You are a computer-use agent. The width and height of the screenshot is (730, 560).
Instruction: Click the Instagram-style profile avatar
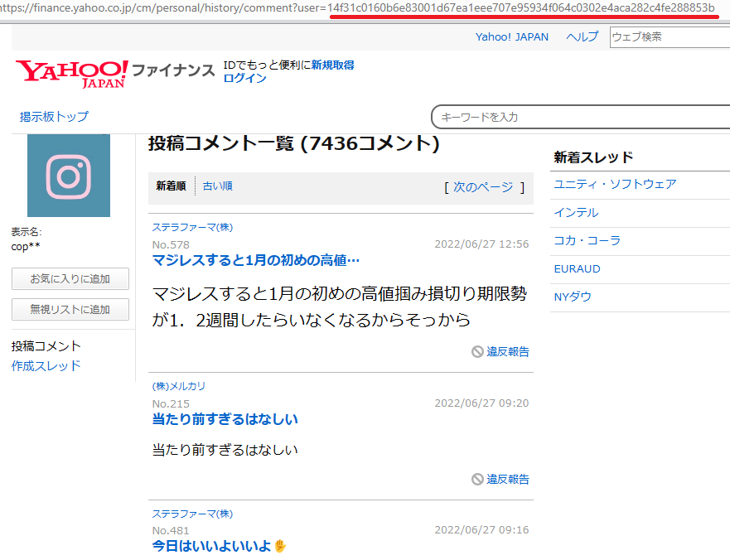point(69,176)
